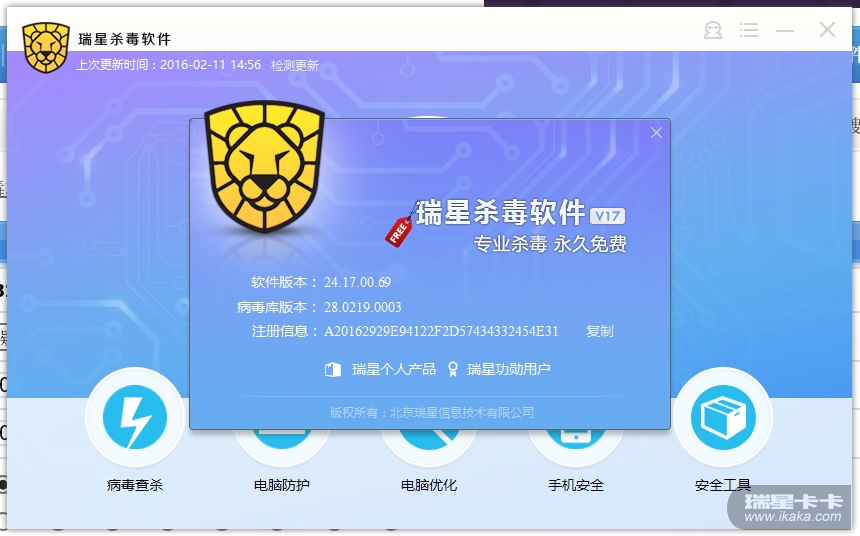The height and width of the screenshot is (536, 860).
Task: Click the 瑞星杀毒软件 title text
Action: click(x=125, y=39)
